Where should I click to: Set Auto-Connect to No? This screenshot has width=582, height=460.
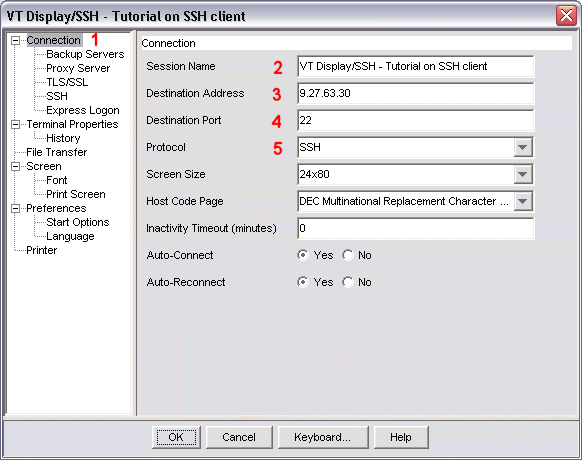[348, 255]
